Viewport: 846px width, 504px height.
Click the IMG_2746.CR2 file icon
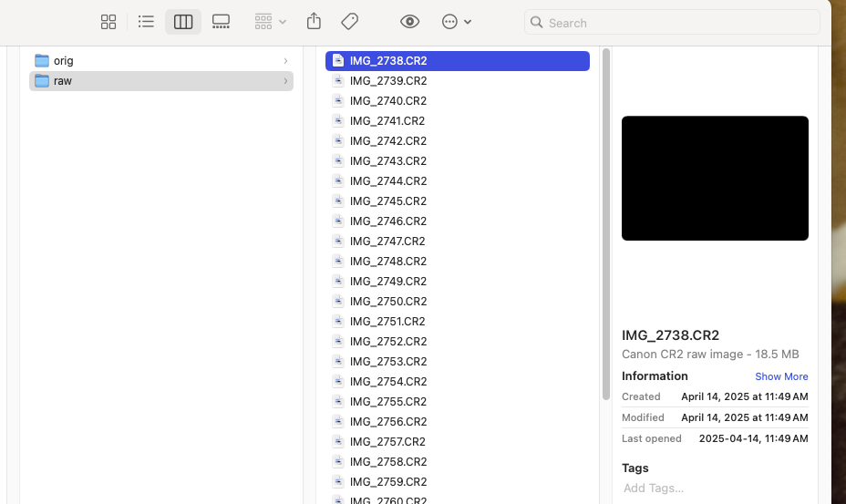click(337, 221)
